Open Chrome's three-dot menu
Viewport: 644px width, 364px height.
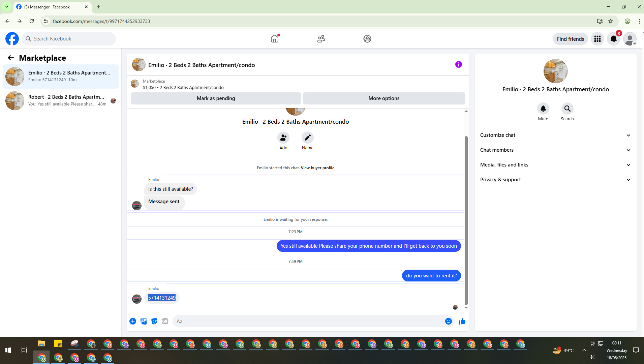point(640,21)
